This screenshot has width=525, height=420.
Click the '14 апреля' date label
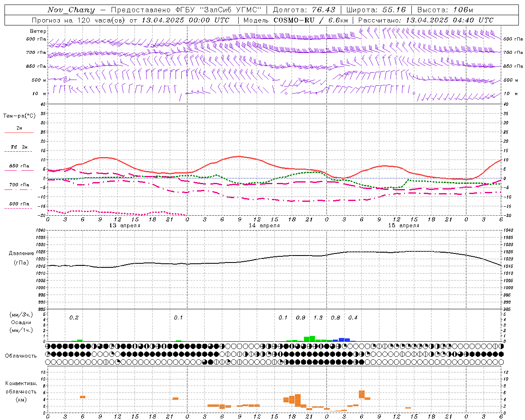click(x=264, y=226)
